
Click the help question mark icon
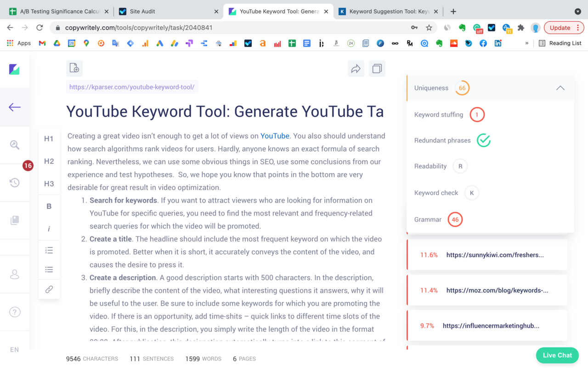point(15,312)
